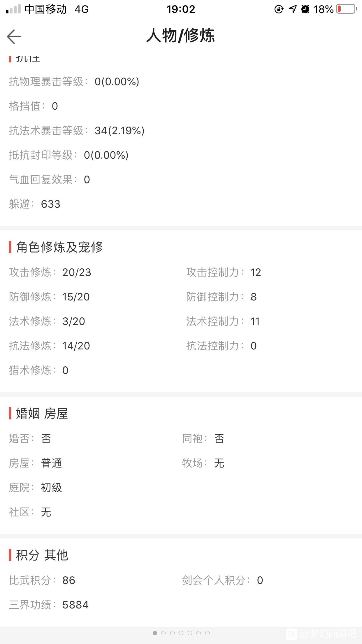This screenshot has height=644, width=362.
Task: Tap the 三界功绩 5884 value
Action: [75, 605]
